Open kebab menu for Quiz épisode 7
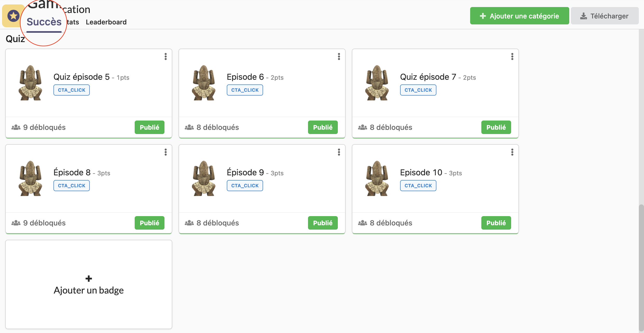 coord(512,57)
